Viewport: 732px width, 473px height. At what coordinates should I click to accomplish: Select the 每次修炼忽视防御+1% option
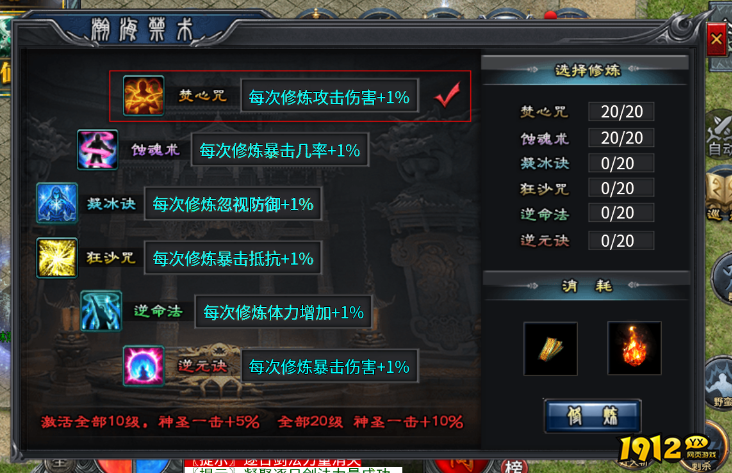coord(233,204)
